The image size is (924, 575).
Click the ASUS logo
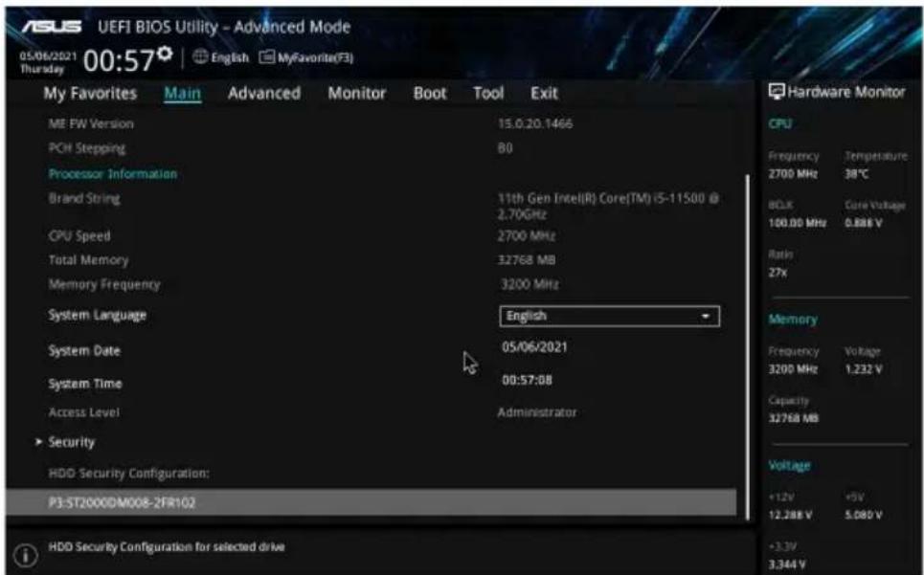pyautogui.click(x=53, y=27)
